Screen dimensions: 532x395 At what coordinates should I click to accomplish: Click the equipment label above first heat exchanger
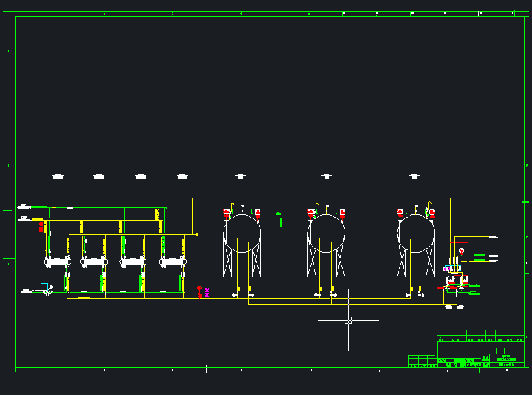coord(58,176)
